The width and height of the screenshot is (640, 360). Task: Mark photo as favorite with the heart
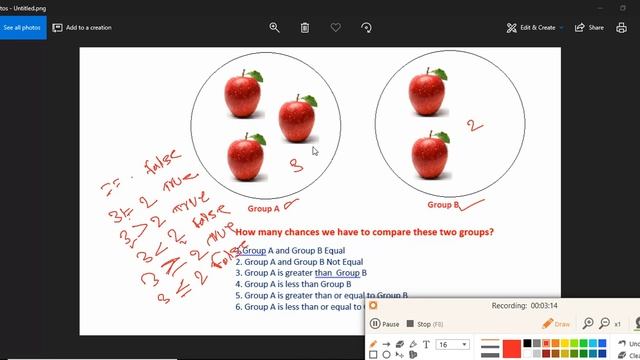[336, 28]
